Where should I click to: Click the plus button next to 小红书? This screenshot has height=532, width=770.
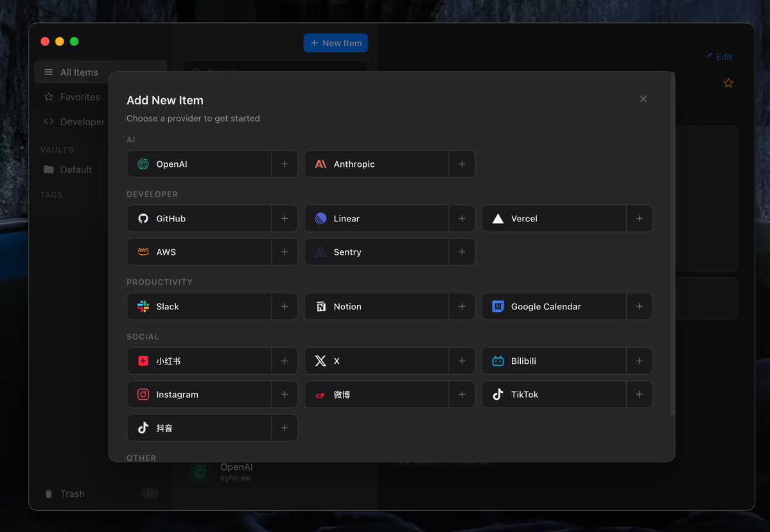point(284,361)
